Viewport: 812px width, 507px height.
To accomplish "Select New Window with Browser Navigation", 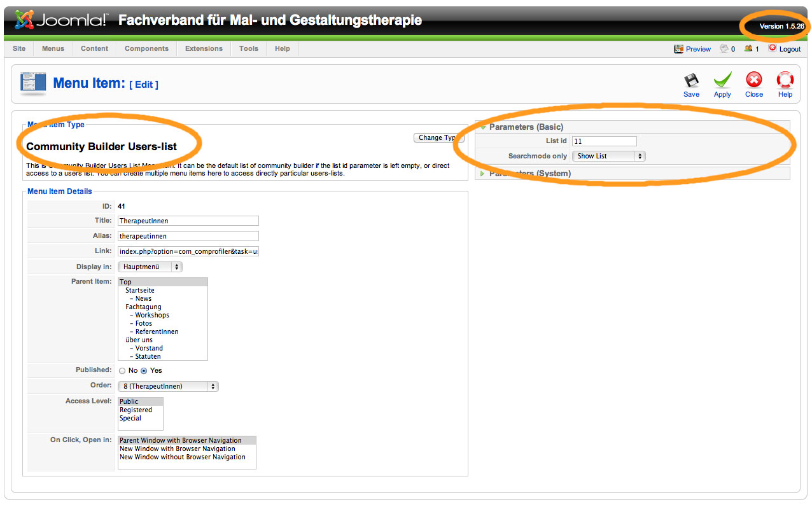I will tap(178, 448).
